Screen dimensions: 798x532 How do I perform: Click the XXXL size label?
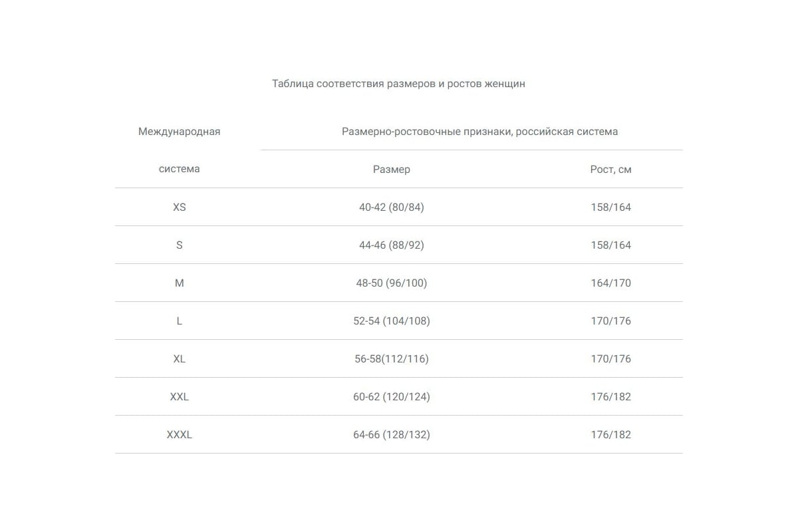pos(179,435)
